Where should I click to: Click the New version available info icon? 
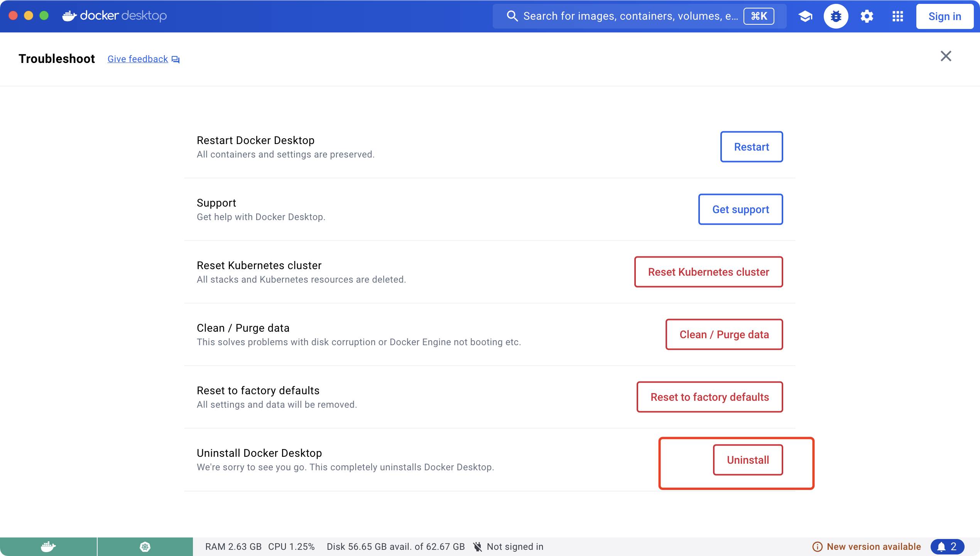(817, 547)
